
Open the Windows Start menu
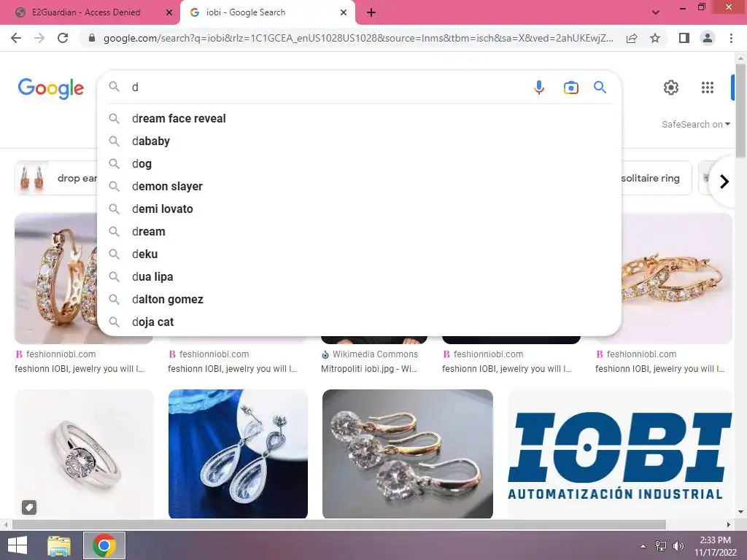pos(18,545)
